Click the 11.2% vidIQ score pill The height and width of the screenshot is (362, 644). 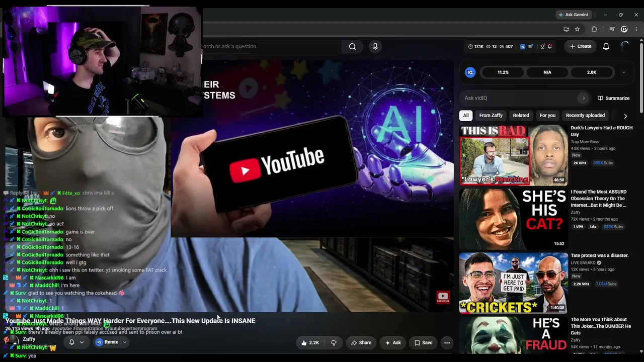[503, 72]
